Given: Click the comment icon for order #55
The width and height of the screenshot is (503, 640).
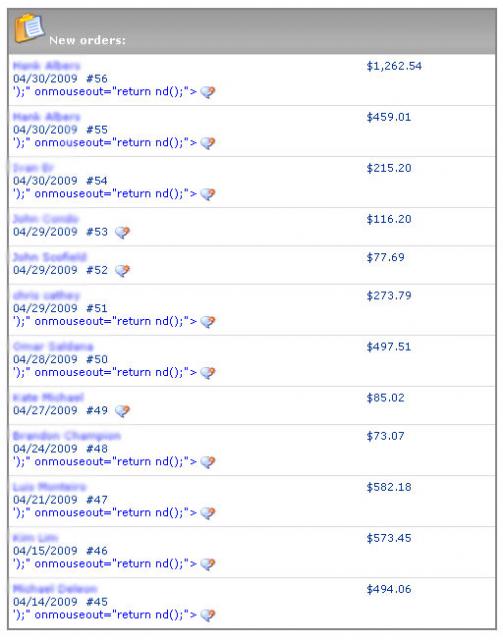Looking at the screenshot, I should coord(207,143).
